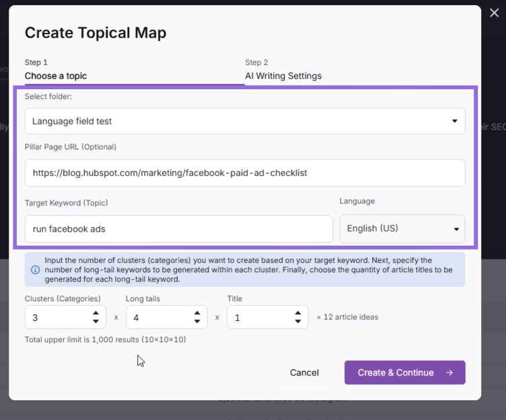Click the Title number field
506x420 pixels.
(267, 317)
